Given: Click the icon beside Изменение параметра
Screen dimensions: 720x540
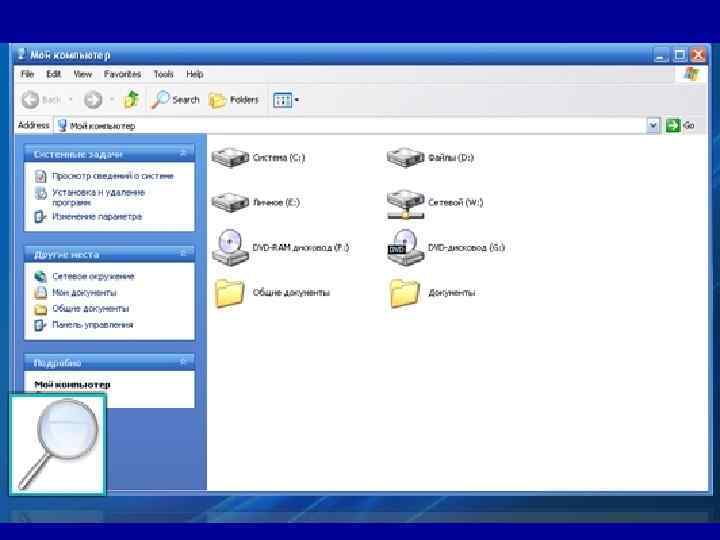Looking at the screenshot, I should 41,216.
